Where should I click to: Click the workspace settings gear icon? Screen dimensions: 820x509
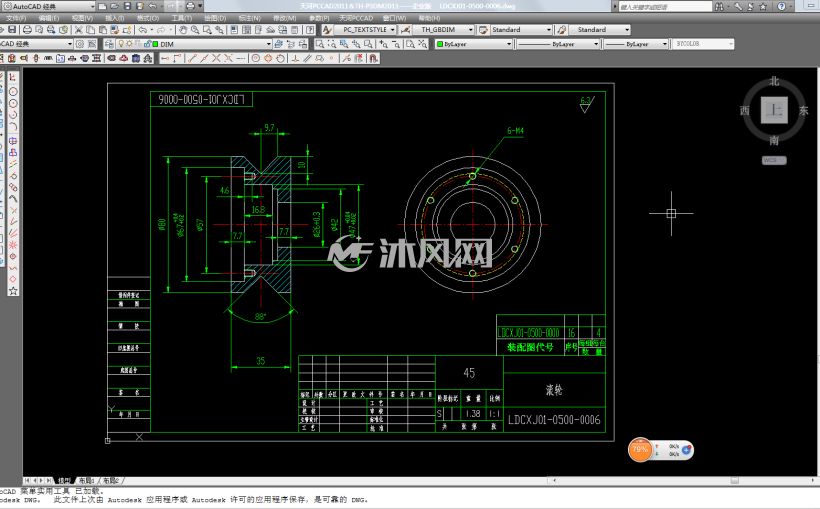click(x=79, y=44)
